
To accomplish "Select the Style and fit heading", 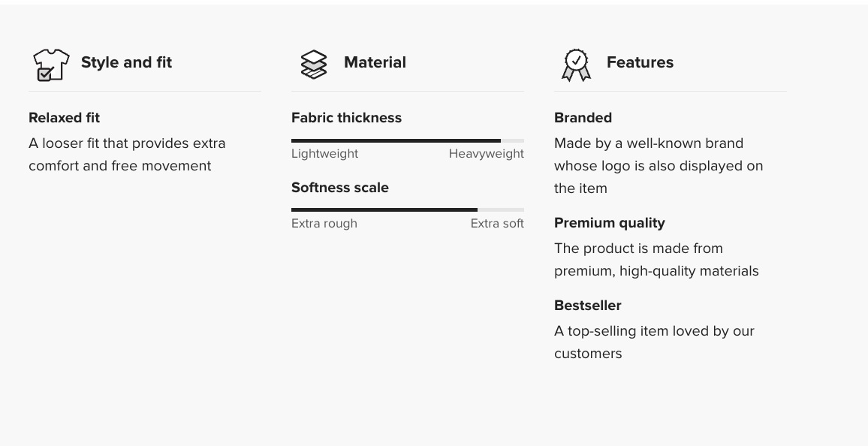I will 126,62.
